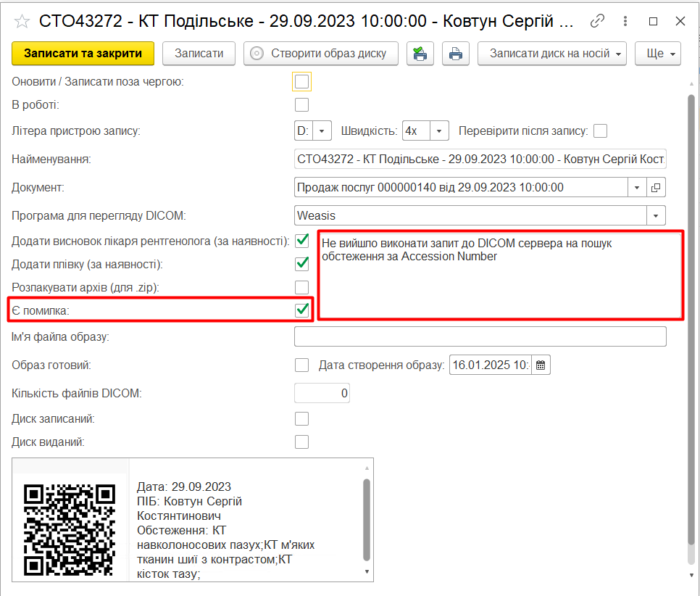Click 'Записати та закрити' button
700x596 pixels.
click(x=83, y=54)
